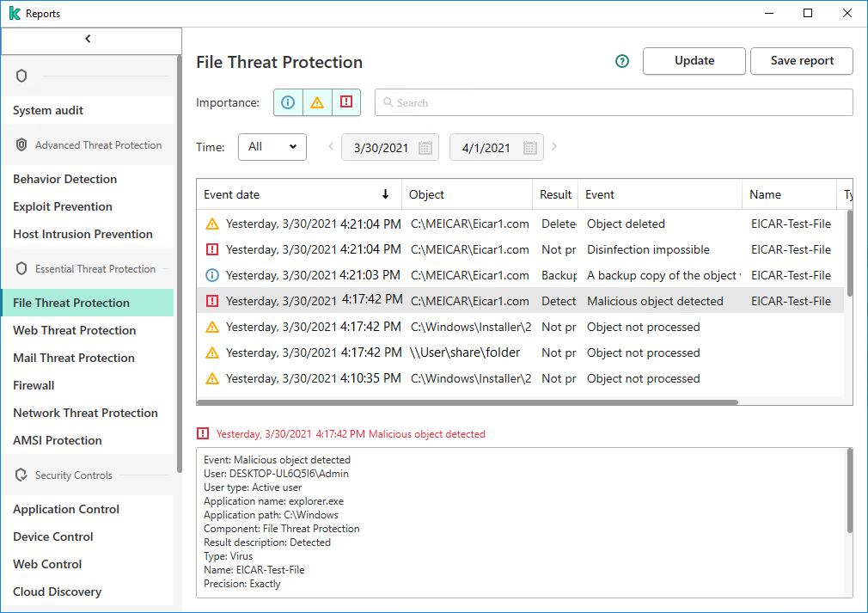Click the Save report button
Screen dimensions: 868x613
[801, 61]
